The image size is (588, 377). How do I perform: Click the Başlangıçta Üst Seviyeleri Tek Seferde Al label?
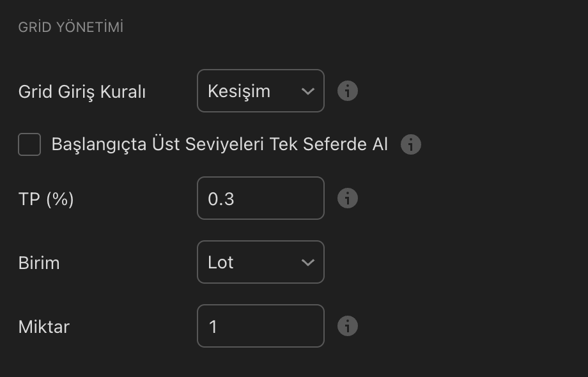click(219, 144)
